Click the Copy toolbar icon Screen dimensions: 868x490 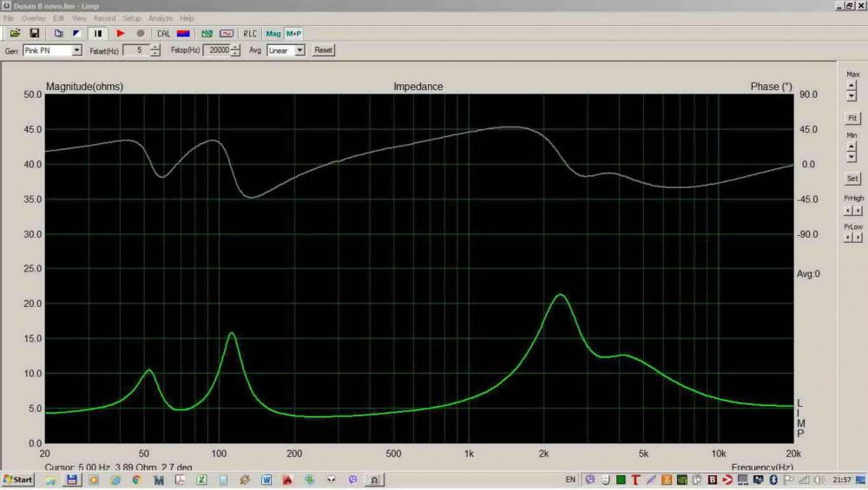58,34
